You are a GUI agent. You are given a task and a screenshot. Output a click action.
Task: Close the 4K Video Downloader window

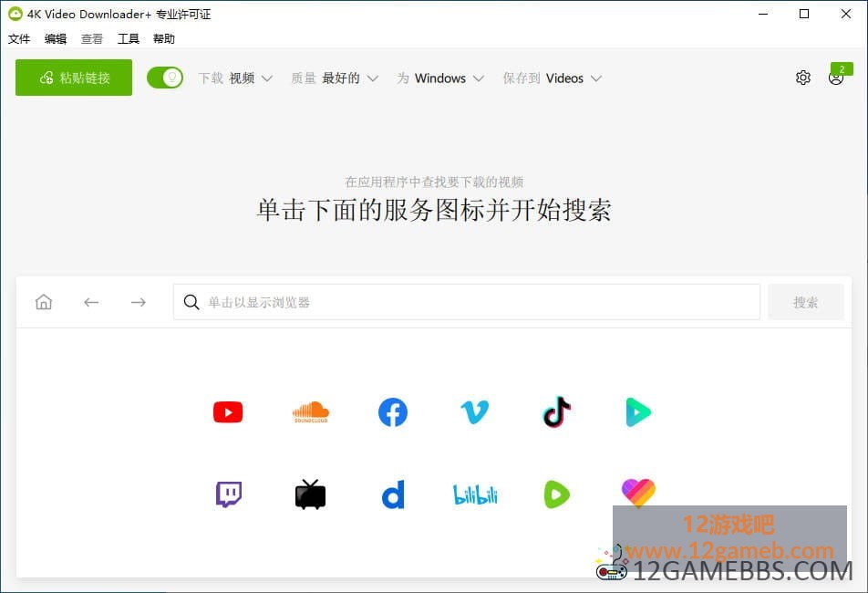[846, 14]
